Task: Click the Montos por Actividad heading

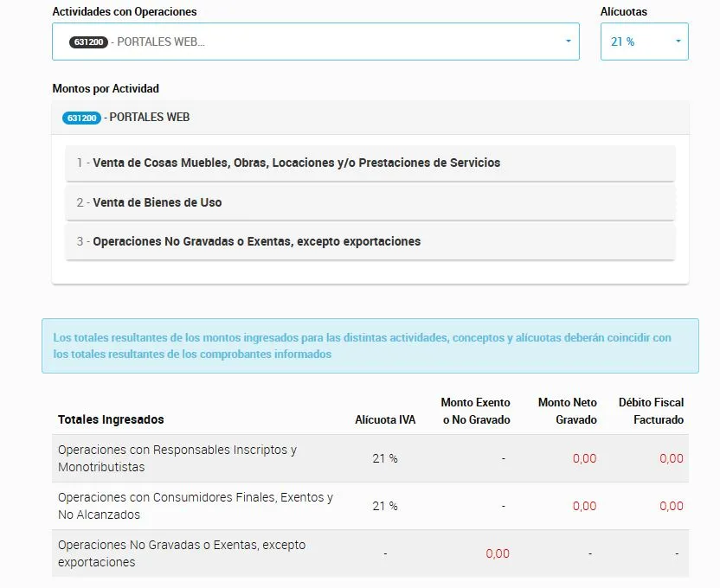Action: pyautogui.click(x=106, y=88)
